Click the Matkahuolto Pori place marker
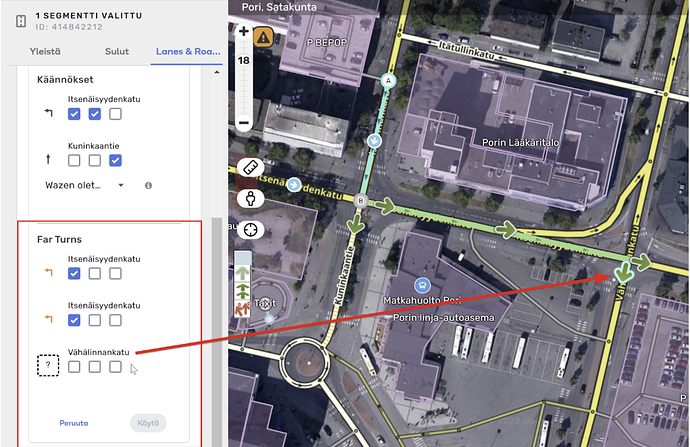690x447 pixels. coord(424,284)
